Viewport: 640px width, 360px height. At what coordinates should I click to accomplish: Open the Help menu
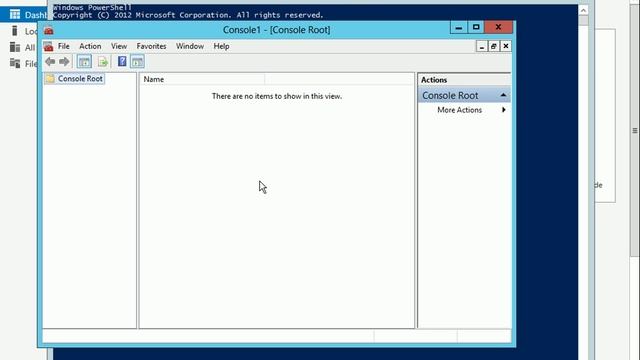[221, 46]
